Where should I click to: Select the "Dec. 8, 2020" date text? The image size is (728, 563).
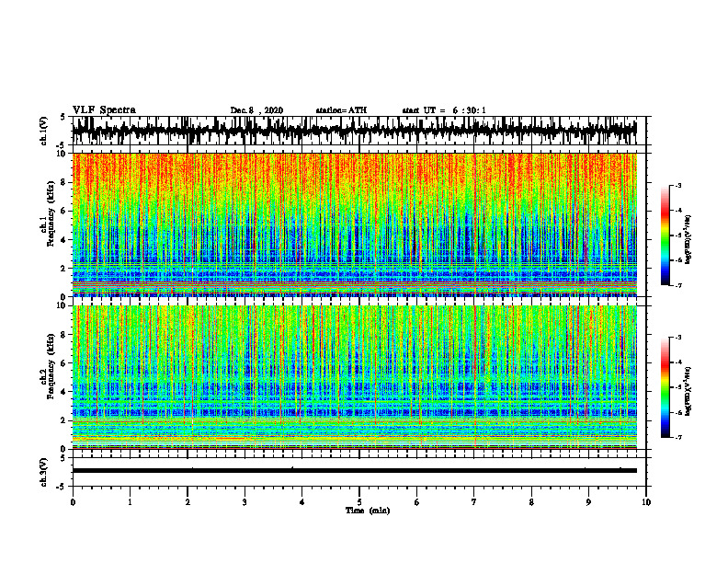coord(256,110)
